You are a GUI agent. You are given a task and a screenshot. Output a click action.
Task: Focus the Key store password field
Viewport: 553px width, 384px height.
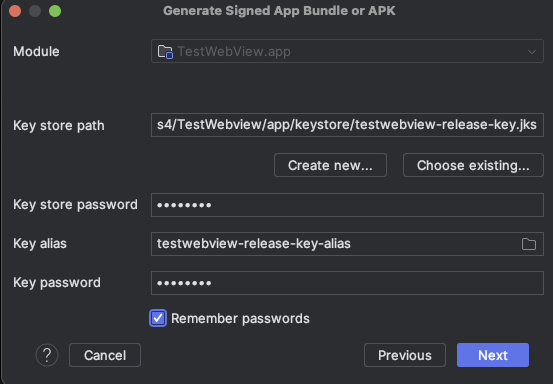pyautogui.click(x=347, y=205)
